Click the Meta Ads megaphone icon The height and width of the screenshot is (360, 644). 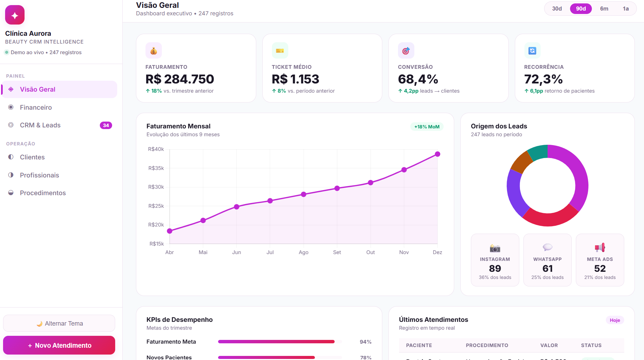(x=600, y=248)
